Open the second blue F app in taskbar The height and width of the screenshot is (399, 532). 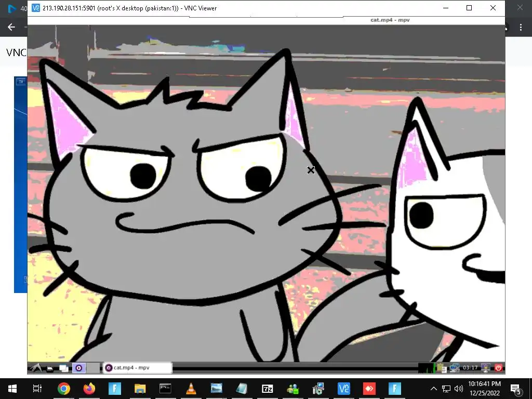tap(395, 389)
